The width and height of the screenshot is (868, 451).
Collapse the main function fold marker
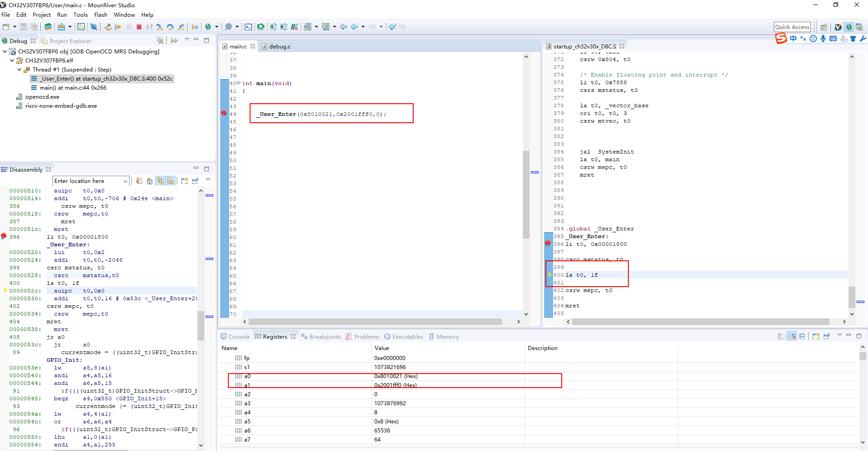(239, 83)
